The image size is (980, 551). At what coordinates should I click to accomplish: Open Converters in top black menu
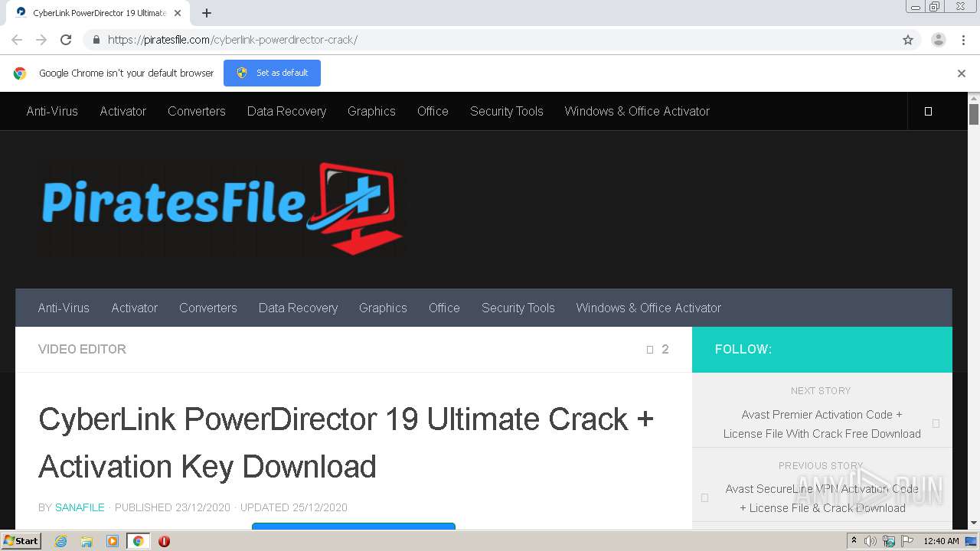tap(197, 111)
